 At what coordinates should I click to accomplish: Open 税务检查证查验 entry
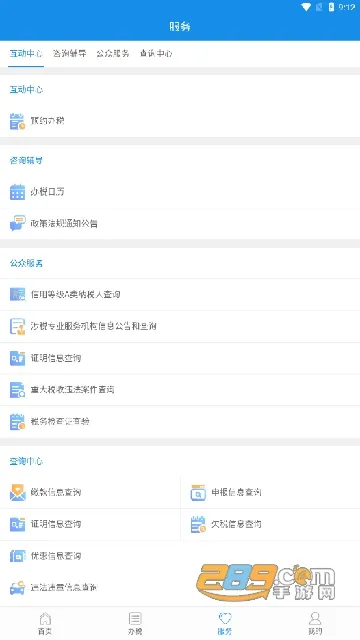(x=180, y=422)
